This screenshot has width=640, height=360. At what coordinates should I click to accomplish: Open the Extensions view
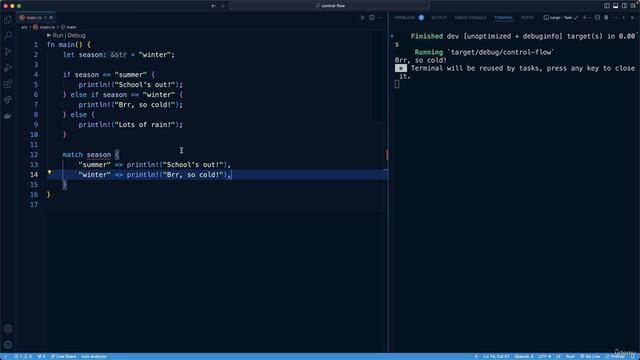point(8,84)
